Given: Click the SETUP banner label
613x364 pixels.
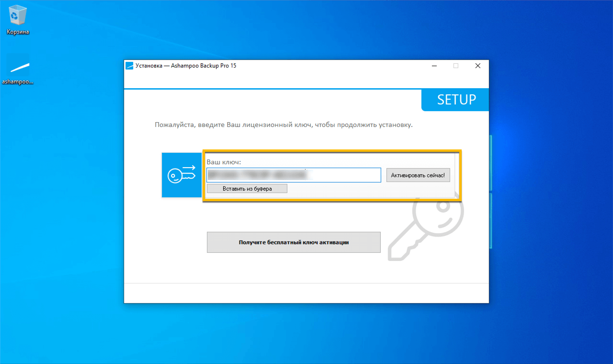Looking at the screenshot, I should tap(456, 100).
